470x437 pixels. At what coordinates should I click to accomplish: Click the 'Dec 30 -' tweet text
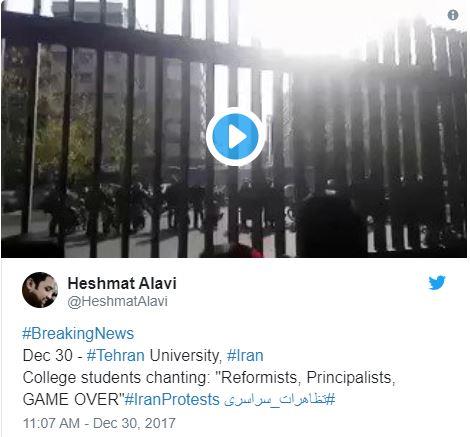(x=52, y=355)
